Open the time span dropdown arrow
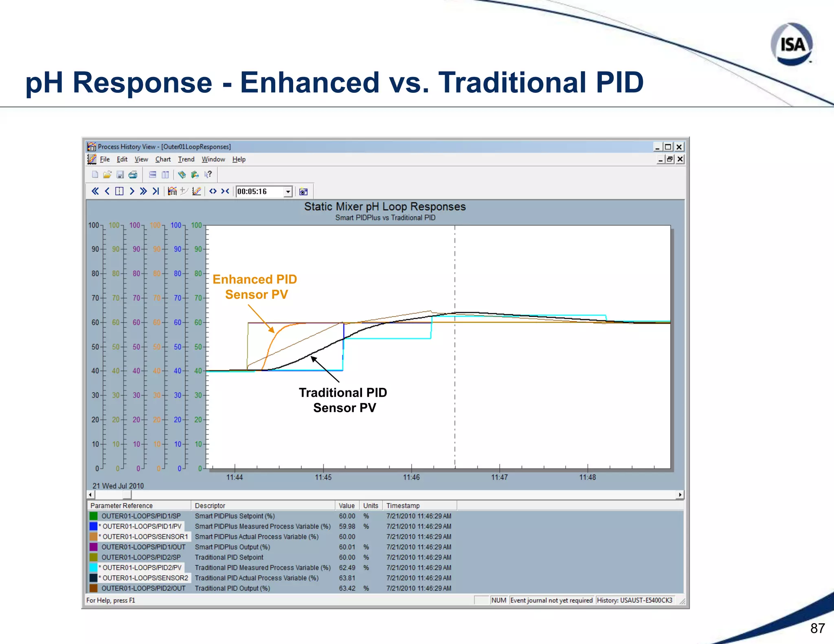This screenshot has width=834, height=644. point(288,192)
